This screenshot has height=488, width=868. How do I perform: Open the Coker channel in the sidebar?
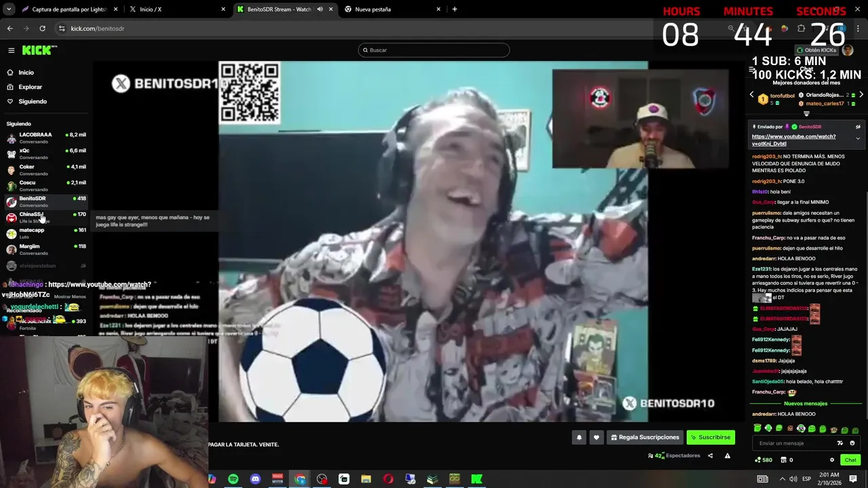click(46, 169)
